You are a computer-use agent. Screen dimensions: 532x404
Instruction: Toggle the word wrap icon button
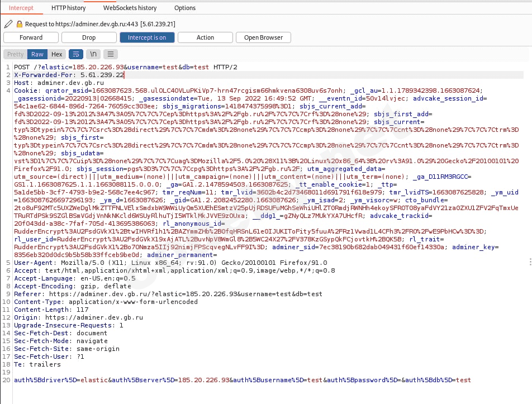pos(75,54)
